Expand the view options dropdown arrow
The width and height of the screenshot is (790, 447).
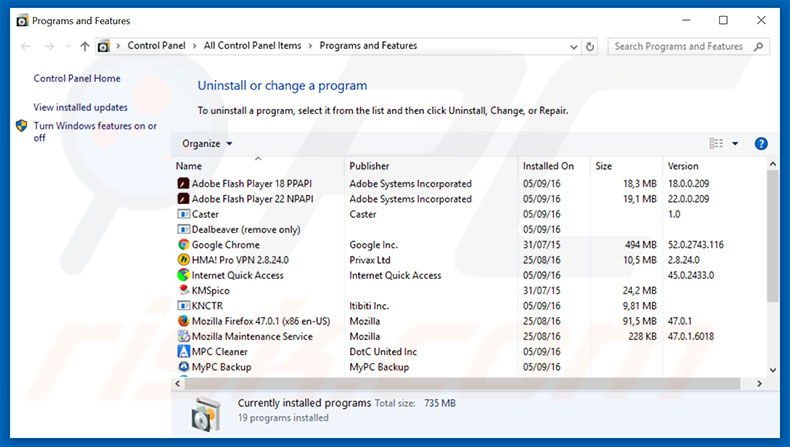point(735,144)
